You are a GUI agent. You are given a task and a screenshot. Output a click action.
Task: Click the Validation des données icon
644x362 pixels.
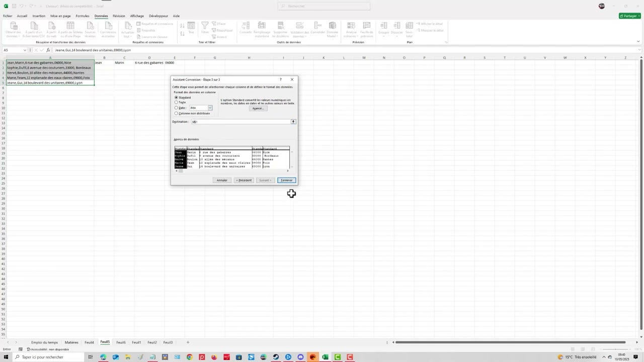tap(299, 30)
